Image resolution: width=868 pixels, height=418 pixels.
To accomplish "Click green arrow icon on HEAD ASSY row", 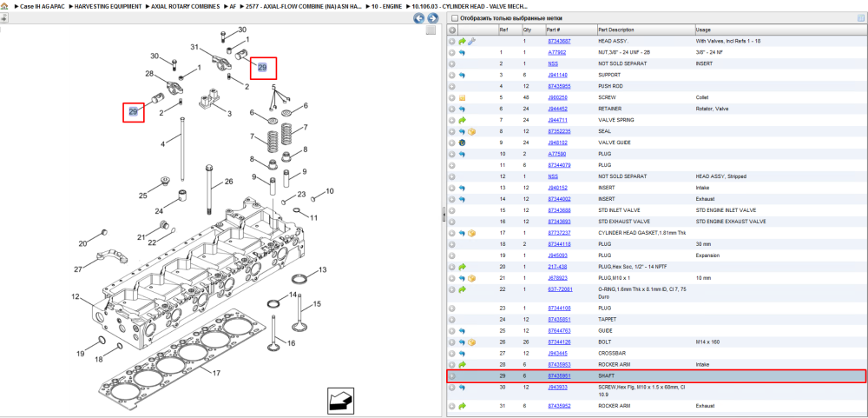I will 462,41.
